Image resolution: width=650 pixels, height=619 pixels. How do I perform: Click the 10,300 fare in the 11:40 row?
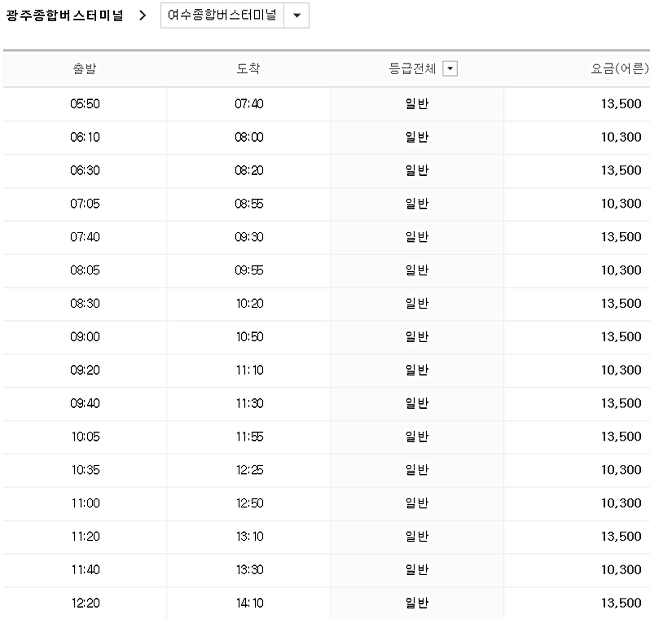coord(621,570)
